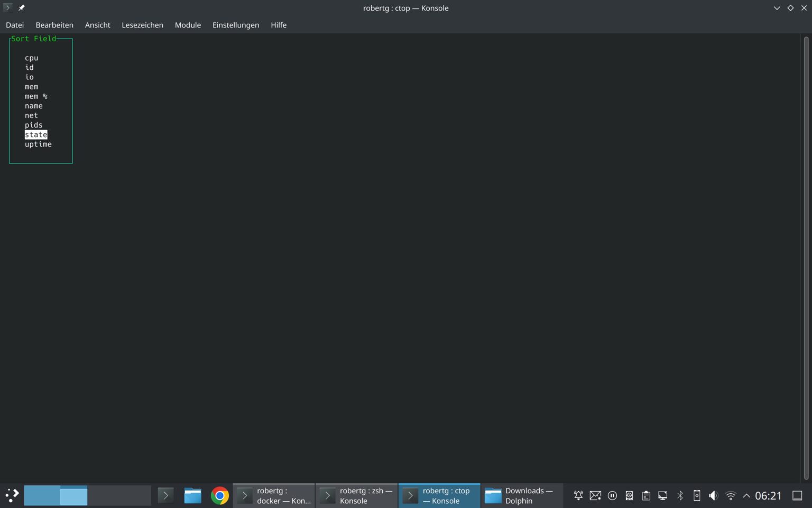Click the mail envelope tray icon
812x508 pixels.
tap(595, 496)
